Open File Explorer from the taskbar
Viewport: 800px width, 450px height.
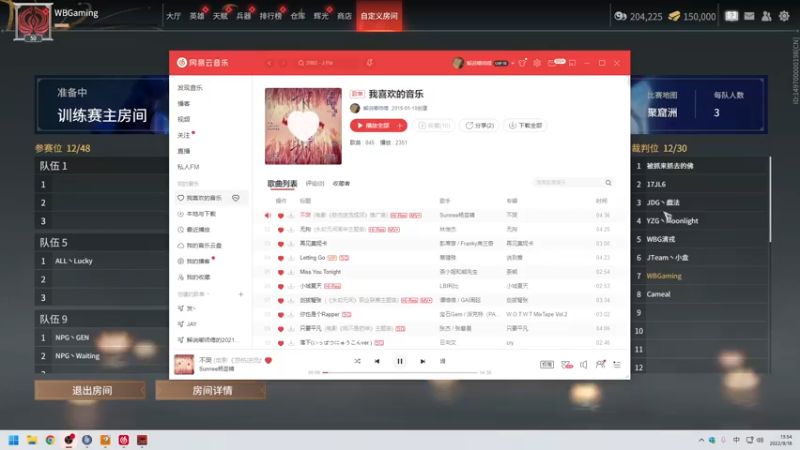click(32, 440)
